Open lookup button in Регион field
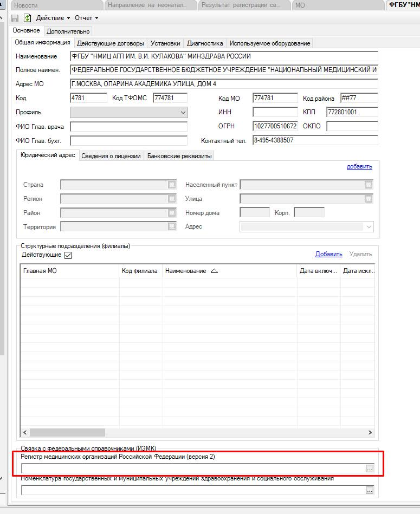 pos(172,199)
